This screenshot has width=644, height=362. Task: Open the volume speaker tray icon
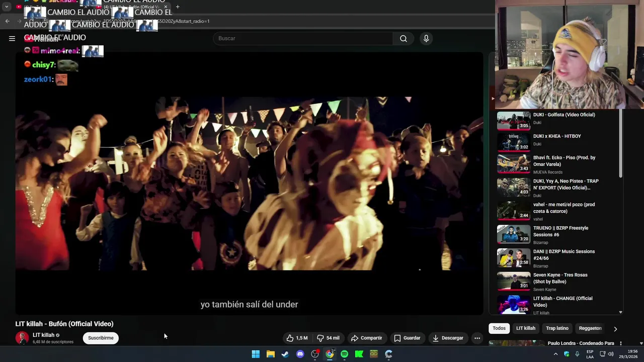click(x=611, y=354)
